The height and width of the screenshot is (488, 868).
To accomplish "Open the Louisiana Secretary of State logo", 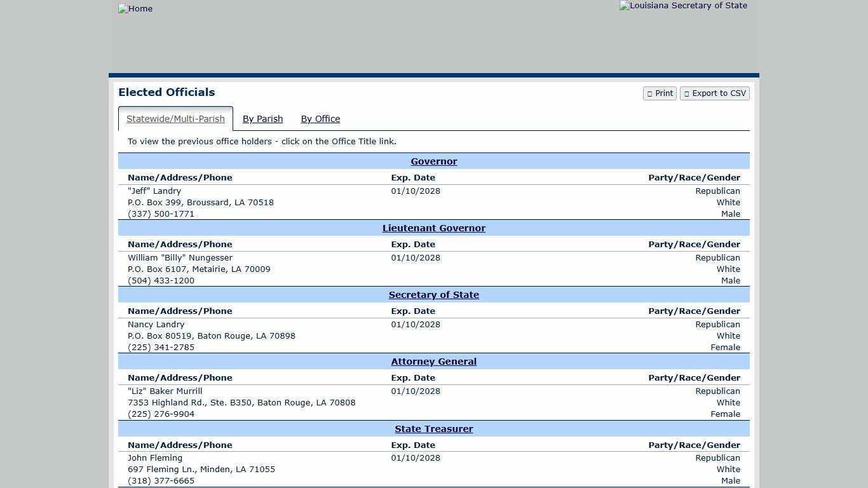I will [683, 6].
